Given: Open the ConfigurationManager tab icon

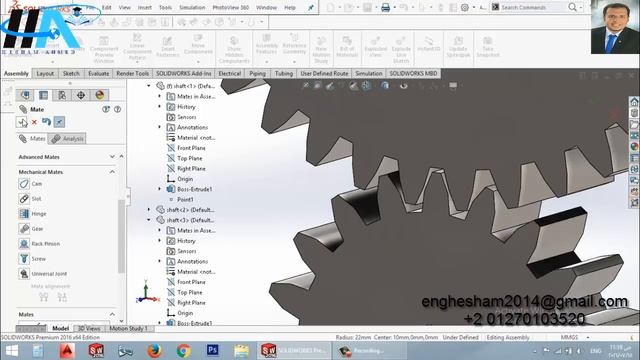Looking at the screenshot, I should 62,95.
